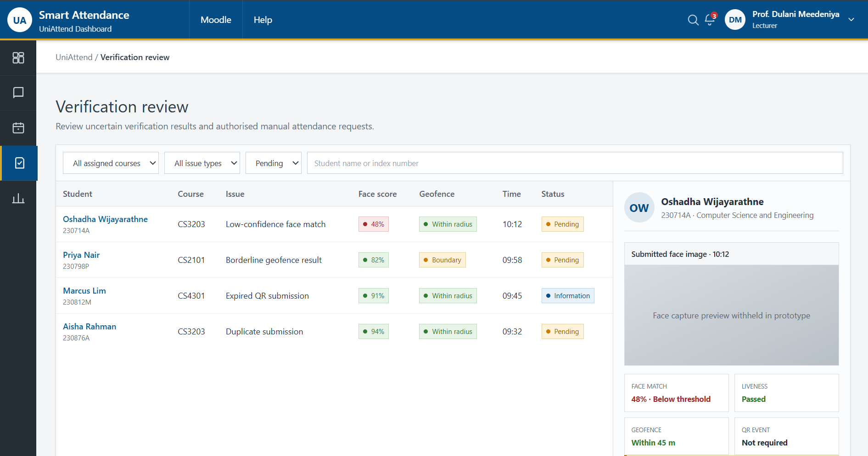Open the Help menu item

pyautogui.click(x=263, y=20)
